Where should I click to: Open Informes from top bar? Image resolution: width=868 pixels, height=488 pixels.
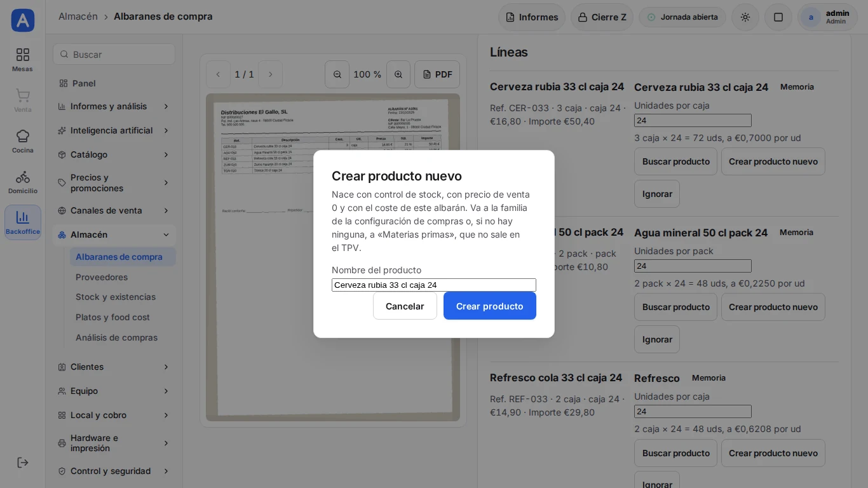pyautogui.click(x=532, y=17)
